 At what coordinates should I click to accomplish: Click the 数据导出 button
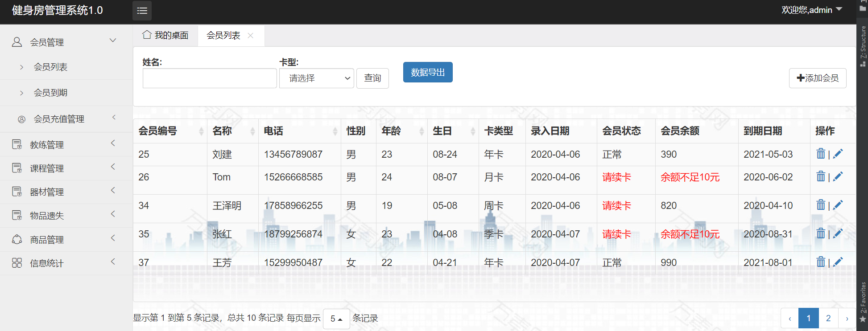coord(427,72)
